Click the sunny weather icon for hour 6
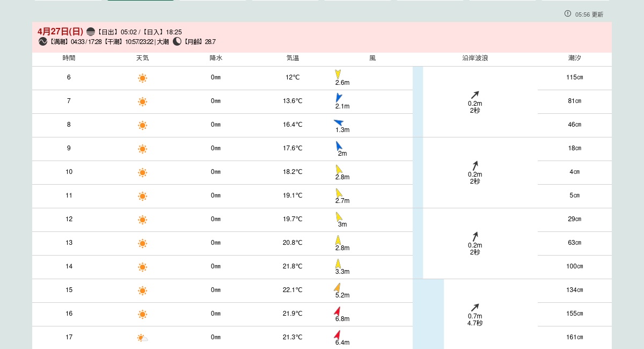 pos(142,78)
